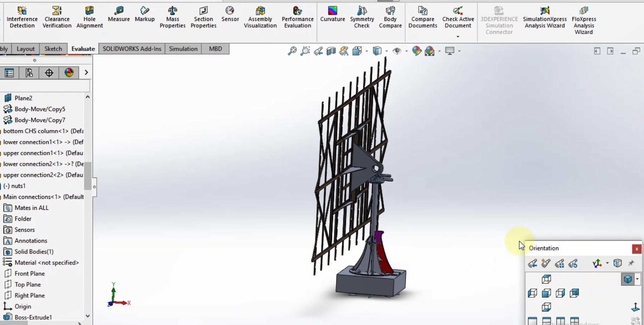Click Edit Appearance in the view toolbar
Viewport: 644px width, 325px height.
tap(417, 51)
